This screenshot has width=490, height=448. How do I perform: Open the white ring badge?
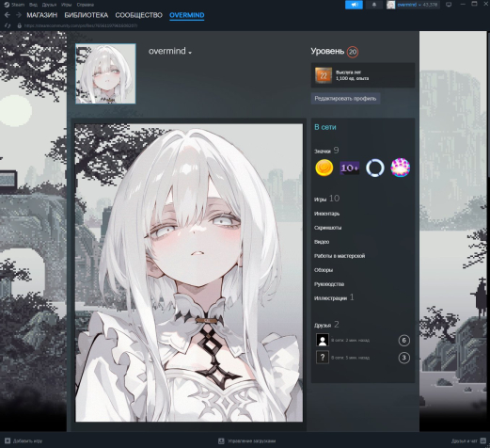click(375, 168)
